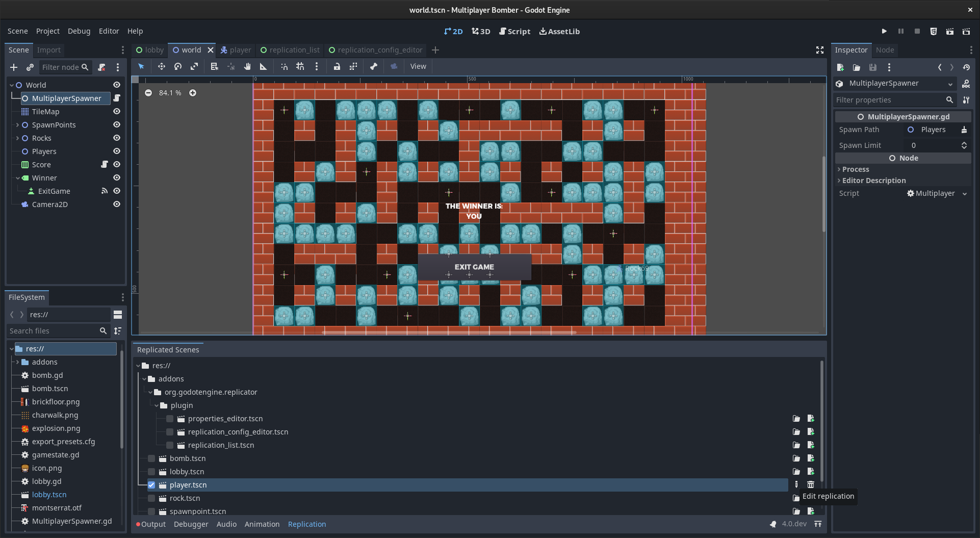Hide the Rocks node

(x=117, y=138)
